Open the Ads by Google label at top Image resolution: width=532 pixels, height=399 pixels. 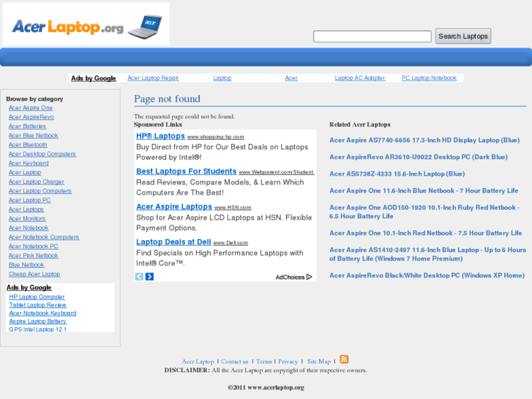point(94,78)
